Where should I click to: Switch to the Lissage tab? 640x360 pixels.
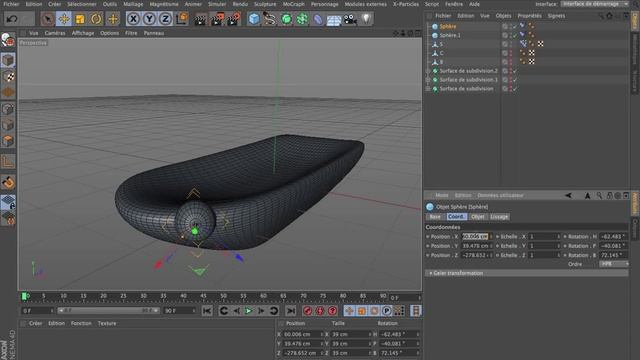pos(499,217)
